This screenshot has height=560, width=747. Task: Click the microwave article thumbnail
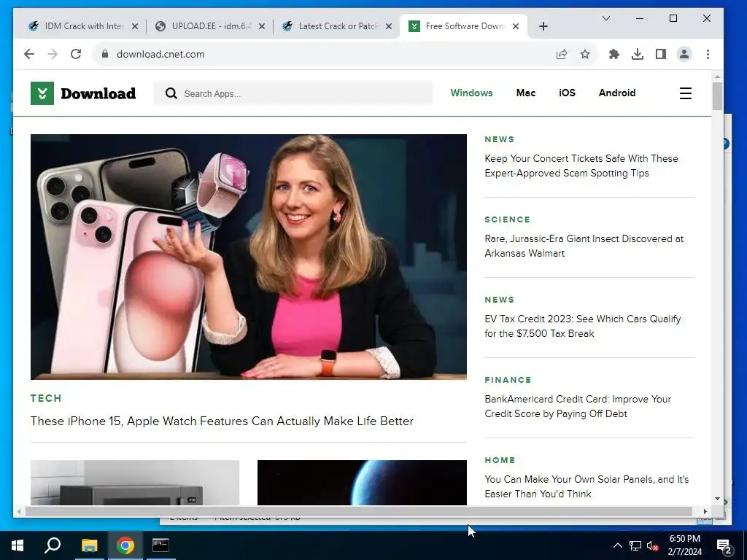tap(135, 483)
